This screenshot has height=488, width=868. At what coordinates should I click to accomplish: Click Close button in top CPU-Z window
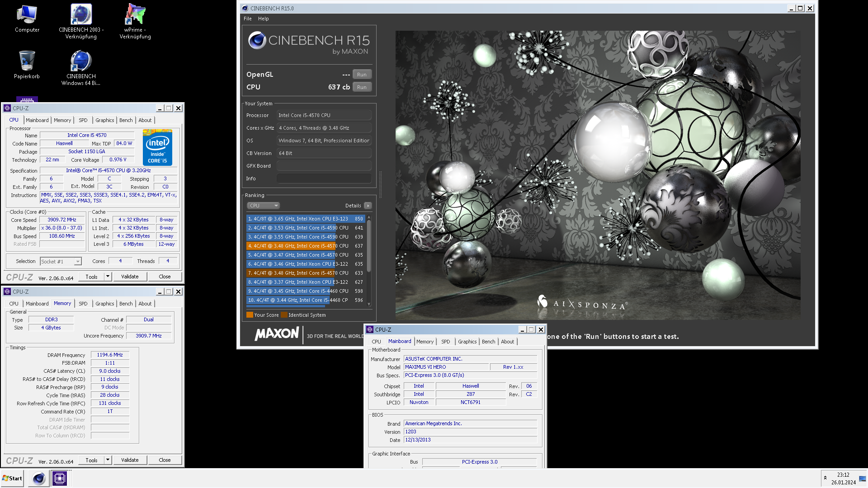[165, 277]
